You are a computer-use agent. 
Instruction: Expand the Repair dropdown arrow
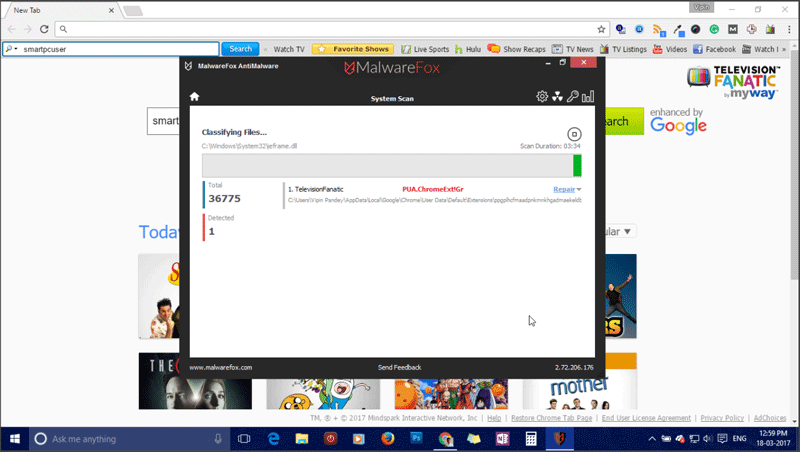[x=579, y=190]
